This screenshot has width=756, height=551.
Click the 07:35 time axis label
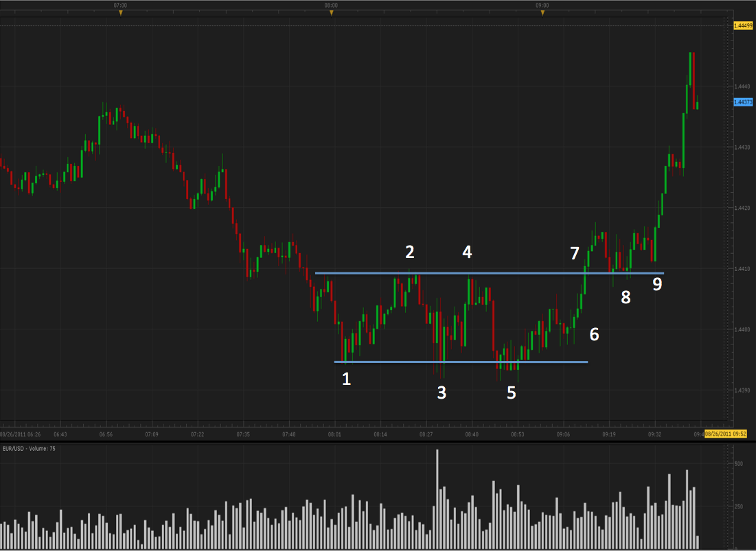click(x=243, y=434)
